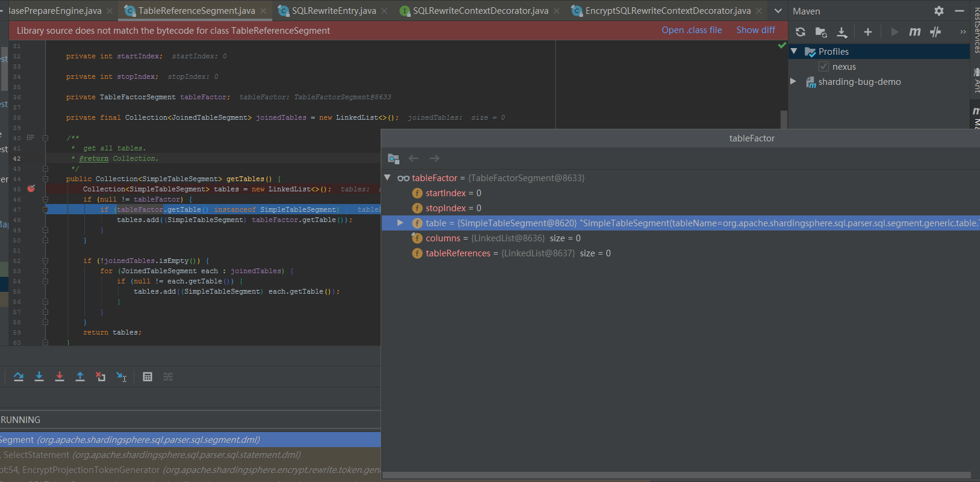Force step into with red arrow
Image resolution: width=980 pixels, height=482 pixels.
coord(60,377)
